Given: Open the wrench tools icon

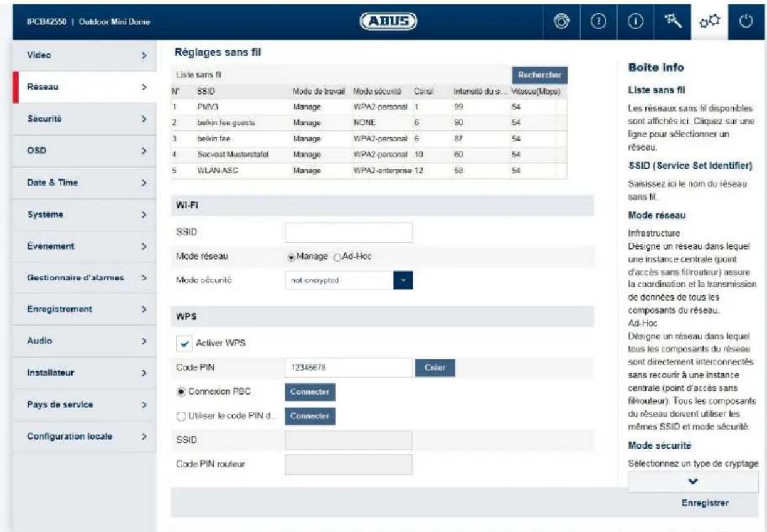Looking at the screenshot, I should [x=672, y=22].
